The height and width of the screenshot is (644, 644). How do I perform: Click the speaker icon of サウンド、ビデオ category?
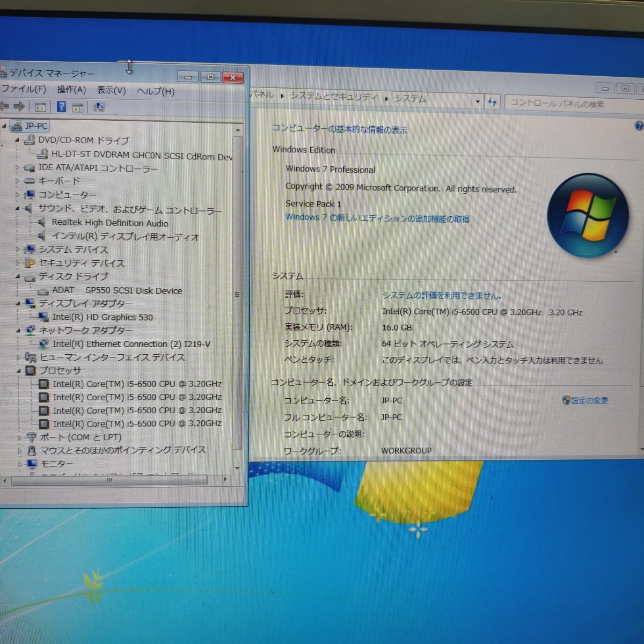click(x=29, y=208)
